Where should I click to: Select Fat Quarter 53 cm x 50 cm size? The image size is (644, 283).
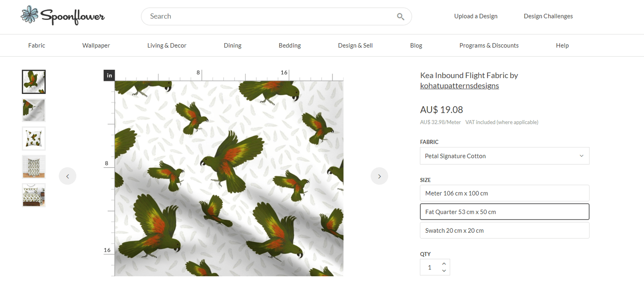504,212
